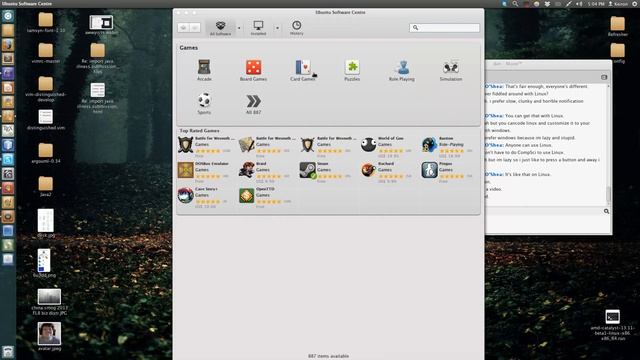Click star rating of World of Goo
640x360 pixels.
391,151
